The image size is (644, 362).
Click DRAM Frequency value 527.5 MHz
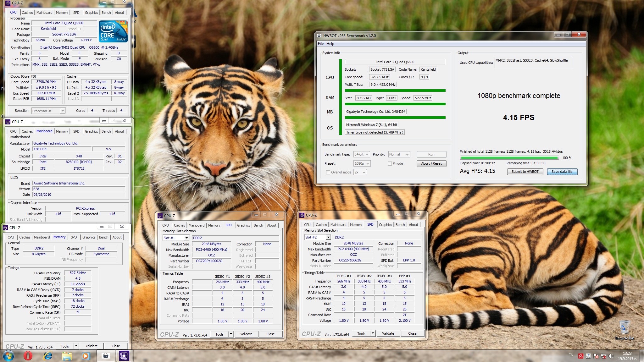click(x=78, y=273)
